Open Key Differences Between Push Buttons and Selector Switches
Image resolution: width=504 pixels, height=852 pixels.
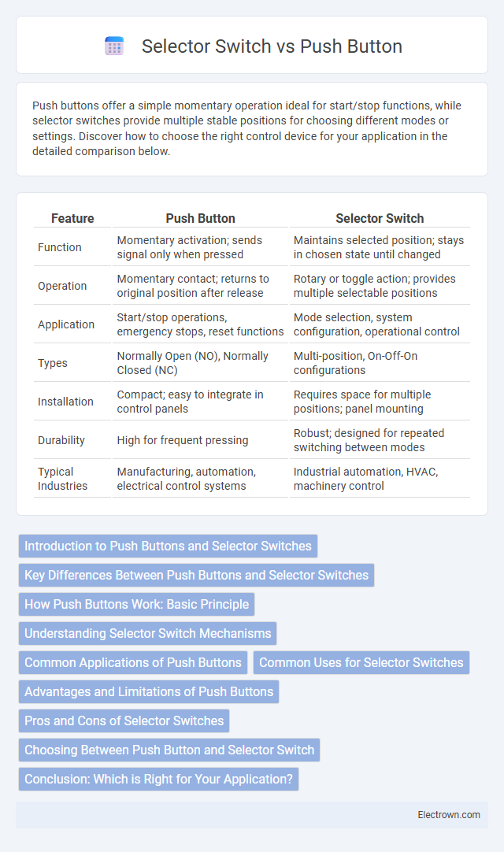point(196,575)
